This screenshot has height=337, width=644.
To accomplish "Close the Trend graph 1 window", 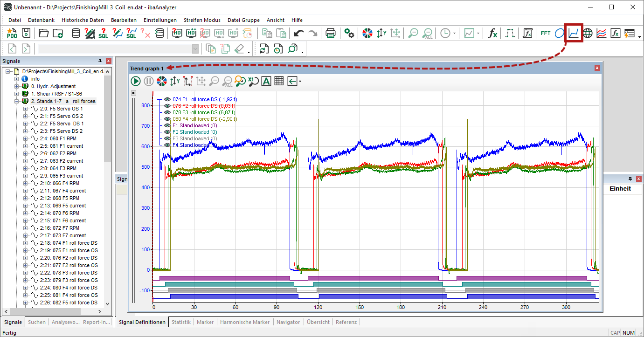I will pyautogui.click(x=597, y=68).
